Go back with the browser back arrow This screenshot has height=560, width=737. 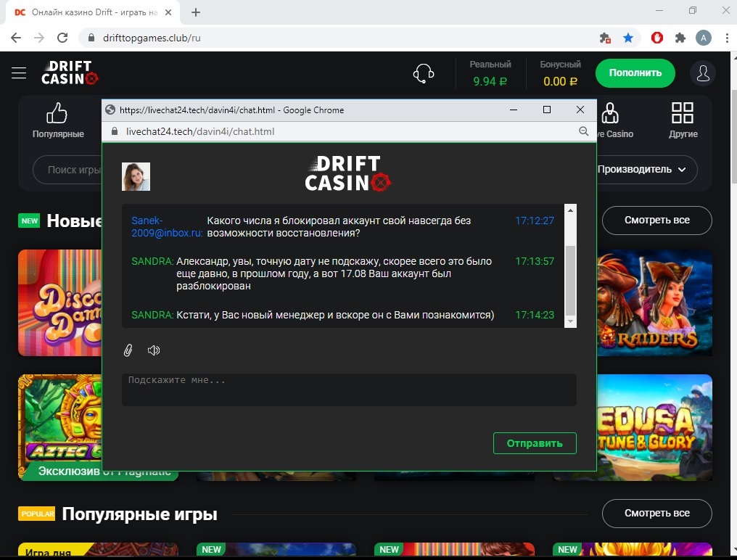(x=16, y=38)
